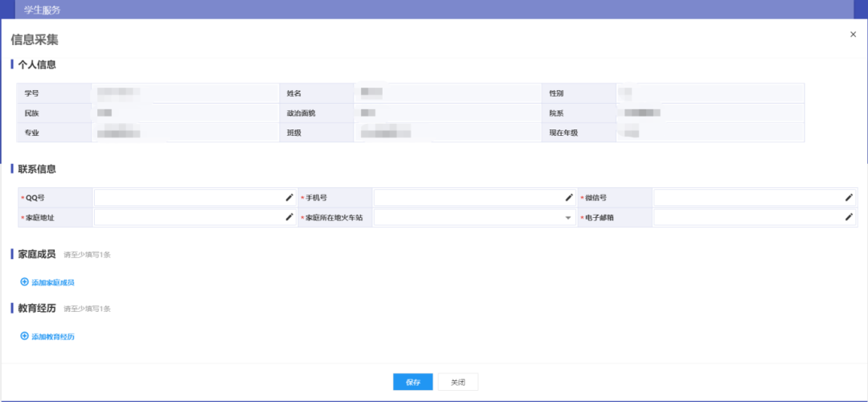Image resolution: width=868 pixels, height=402 pixels.
Task: Expand the 家庭所在地火车站 dropdown arrow
Action: click(x=568, y=218)
